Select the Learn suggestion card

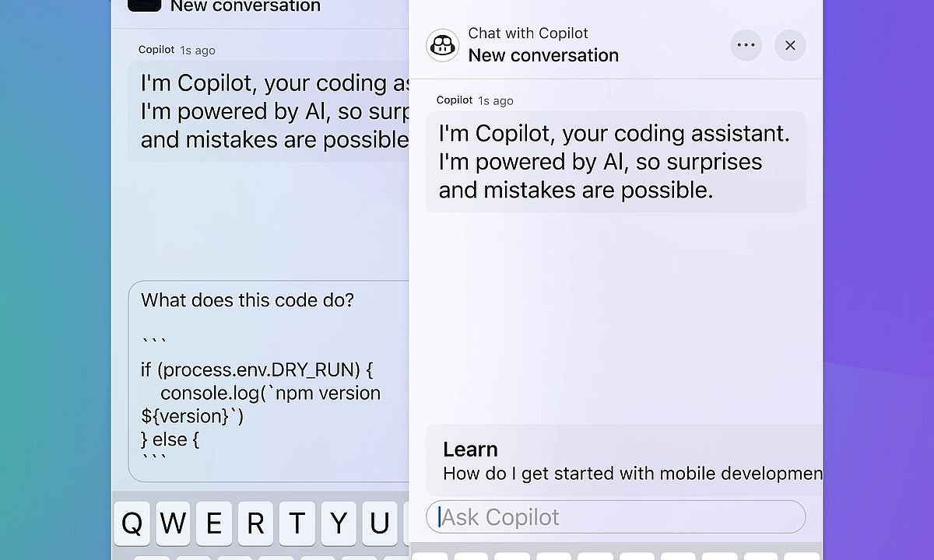click(624, 460)
